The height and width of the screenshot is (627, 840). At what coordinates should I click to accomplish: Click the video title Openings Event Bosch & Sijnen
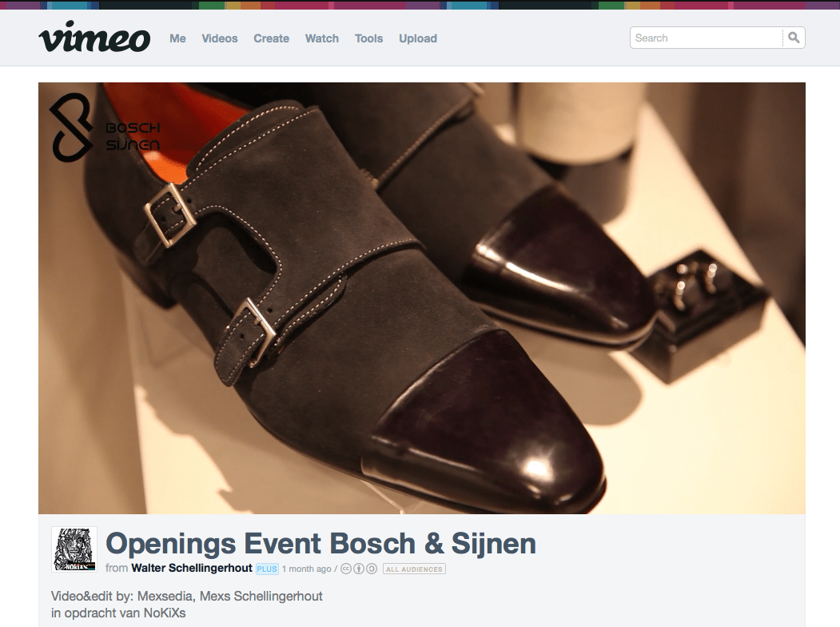320,543
